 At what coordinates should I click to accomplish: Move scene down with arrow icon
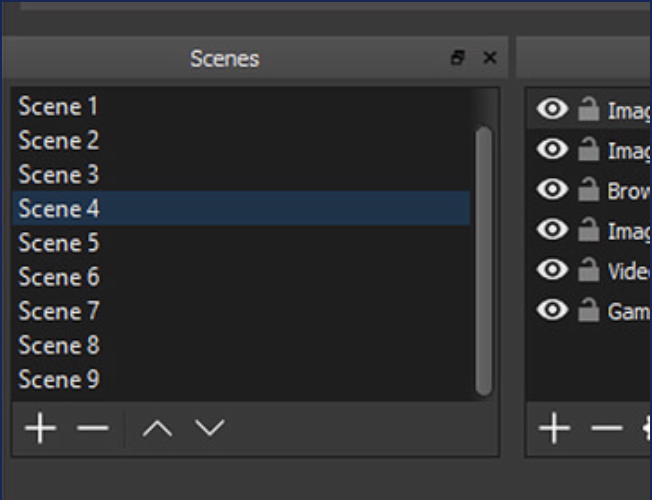[209, 429]
